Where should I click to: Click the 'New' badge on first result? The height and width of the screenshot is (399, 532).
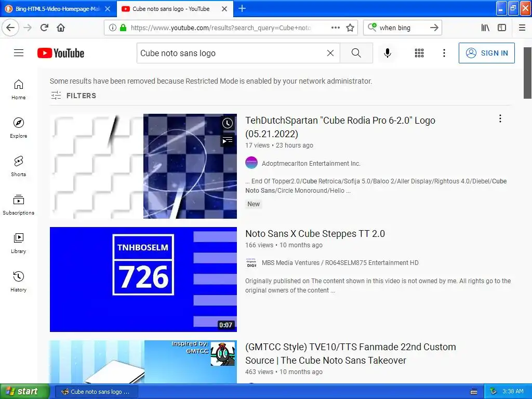254,204
